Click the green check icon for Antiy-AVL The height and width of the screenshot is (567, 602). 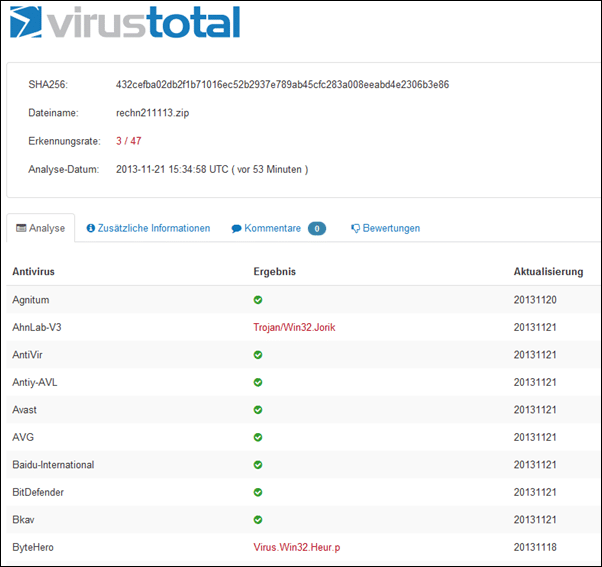pyautogui.click(x=258, y=382)
